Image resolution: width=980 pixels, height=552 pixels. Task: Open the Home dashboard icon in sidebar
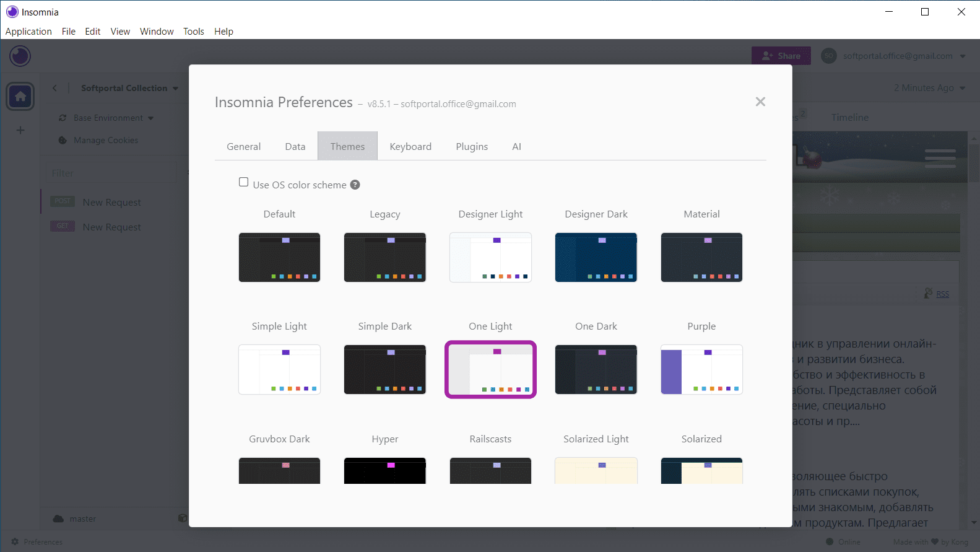point(20,97)
